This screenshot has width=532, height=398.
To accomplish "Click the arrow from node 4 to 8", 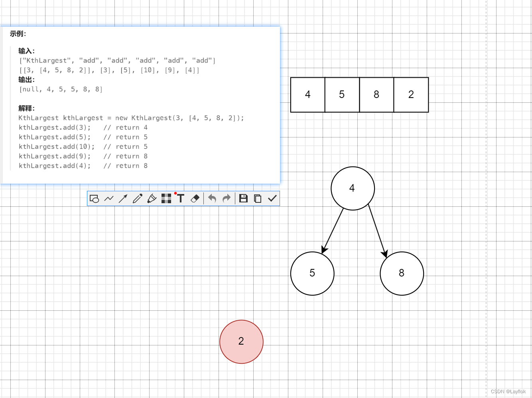I will point(377,231).
